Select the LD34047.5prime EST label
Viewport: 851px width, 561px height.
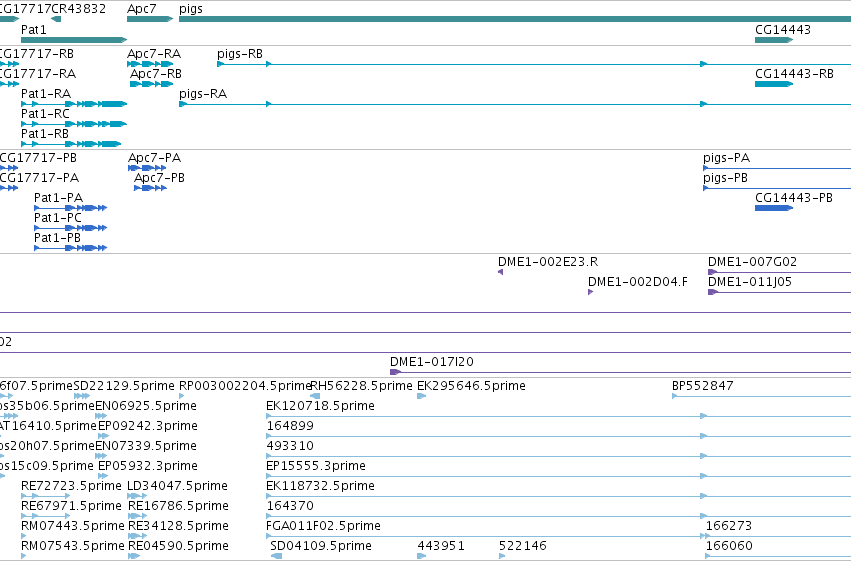[177, 486]
